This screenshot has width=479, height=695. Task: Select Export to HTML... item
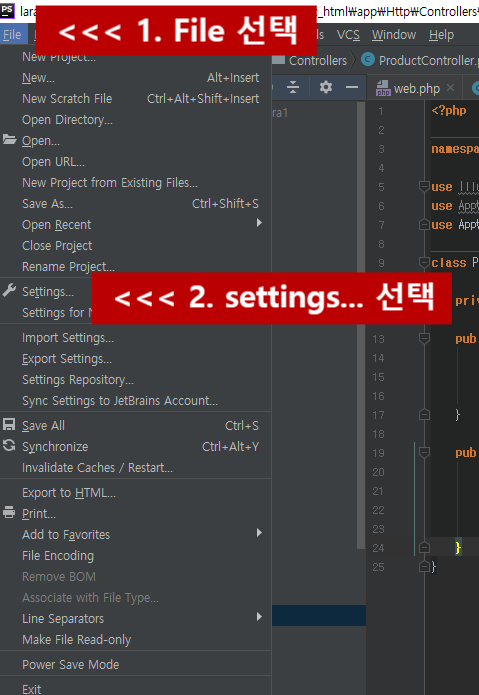136,493
